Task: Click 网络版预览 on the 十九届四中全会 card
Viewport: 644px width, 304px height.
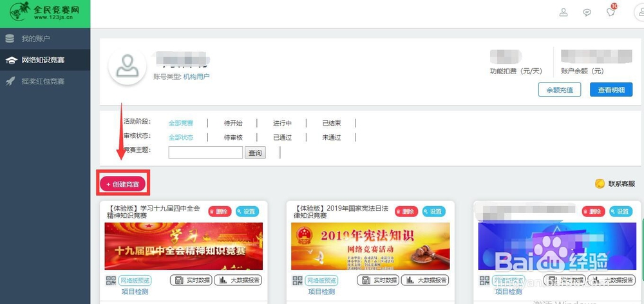Action: click(x=135, y=281)
